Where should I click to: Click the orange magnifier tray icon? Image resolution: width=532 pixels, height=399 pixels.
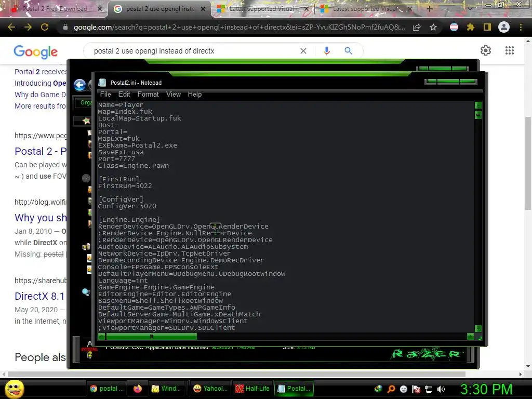coord(391,389)
